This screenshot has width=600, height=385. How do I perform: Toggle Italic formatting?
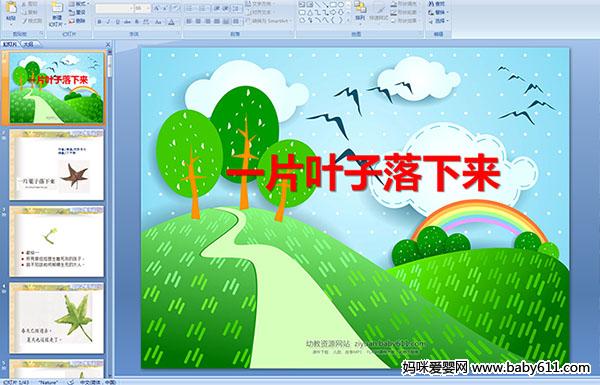click(x=108, y=22)
